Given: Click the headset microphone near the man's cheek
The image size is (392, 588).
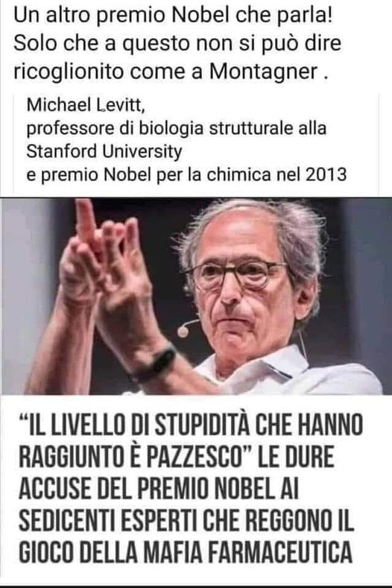Looking at the screenshot, I should click(188, 327).
